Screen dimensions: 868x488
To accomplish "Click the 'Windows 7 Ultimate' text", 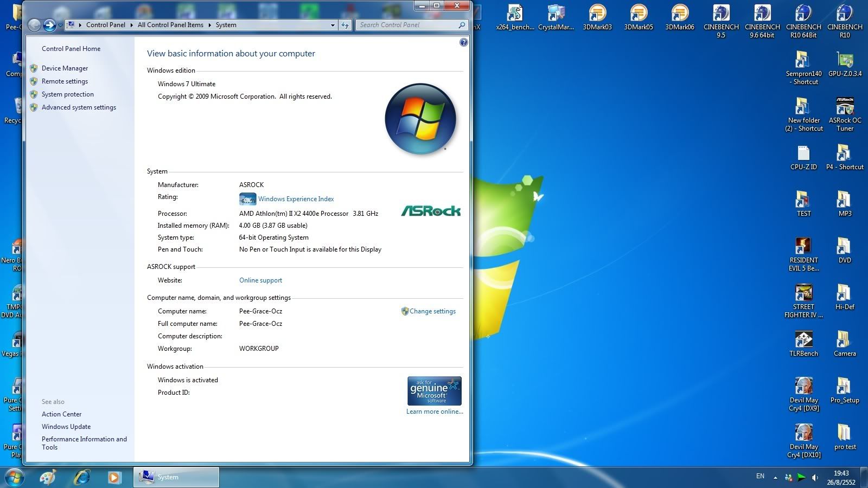I will point(187,84).
